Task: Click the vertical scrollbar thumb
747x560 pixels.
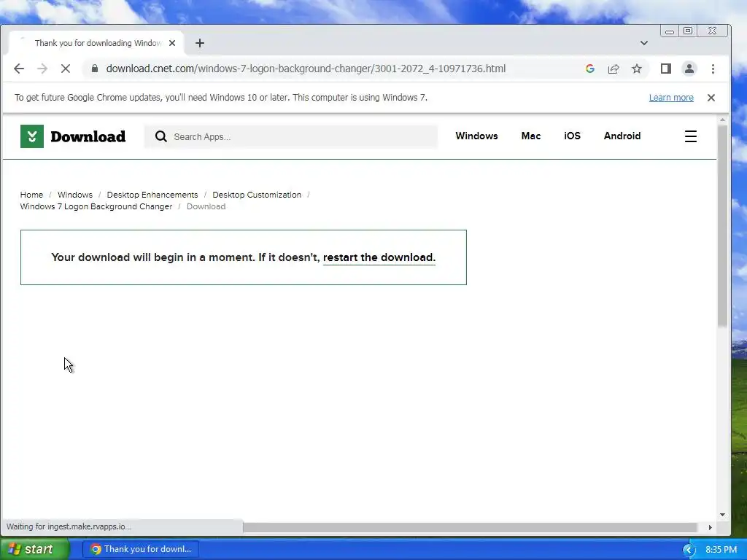Action: (722, 226)
